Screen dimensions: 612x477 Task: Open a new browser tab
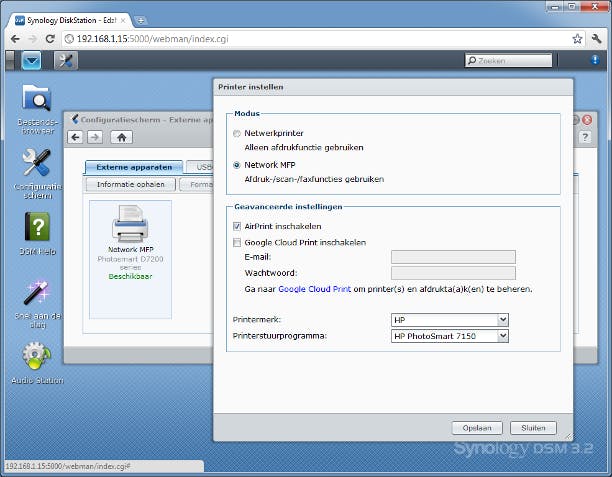coord(141,20)
